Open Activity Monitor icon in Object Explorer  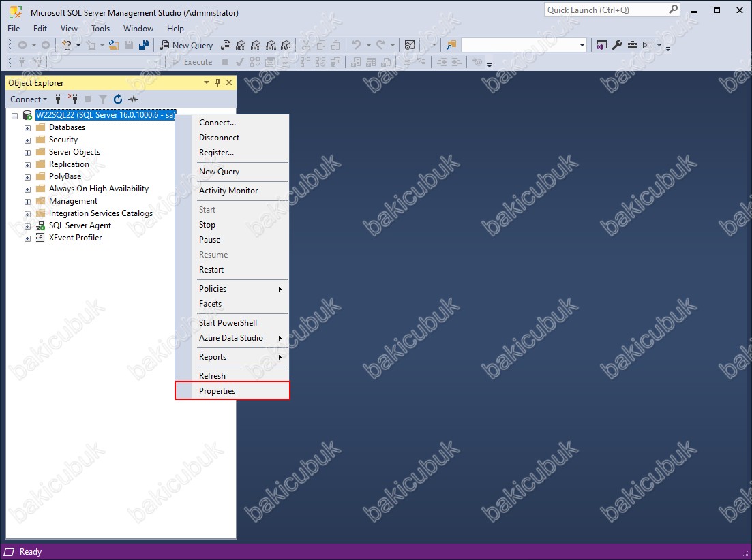(133, 99)
